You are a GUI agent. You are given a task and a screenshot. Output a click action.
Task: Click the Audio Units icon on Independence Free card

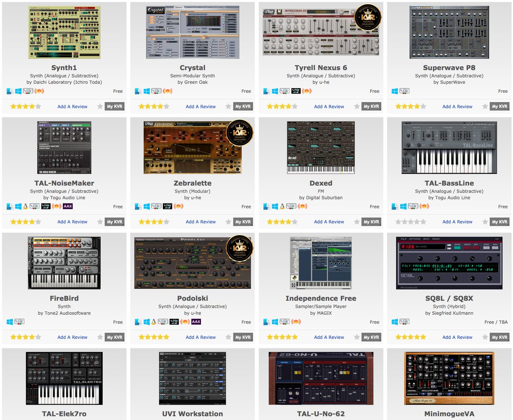tap(296, 322)
